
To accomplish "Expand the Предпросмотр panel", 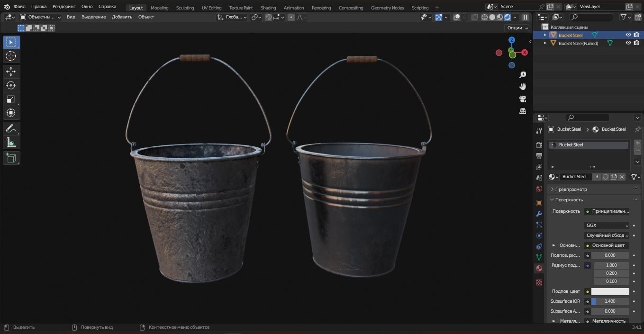I will [571, 189].
